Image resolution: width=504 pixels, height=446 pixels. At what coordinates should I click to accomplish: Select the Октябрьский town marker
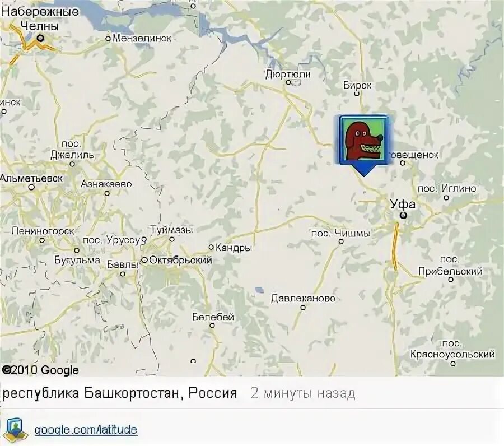(144, 260)
